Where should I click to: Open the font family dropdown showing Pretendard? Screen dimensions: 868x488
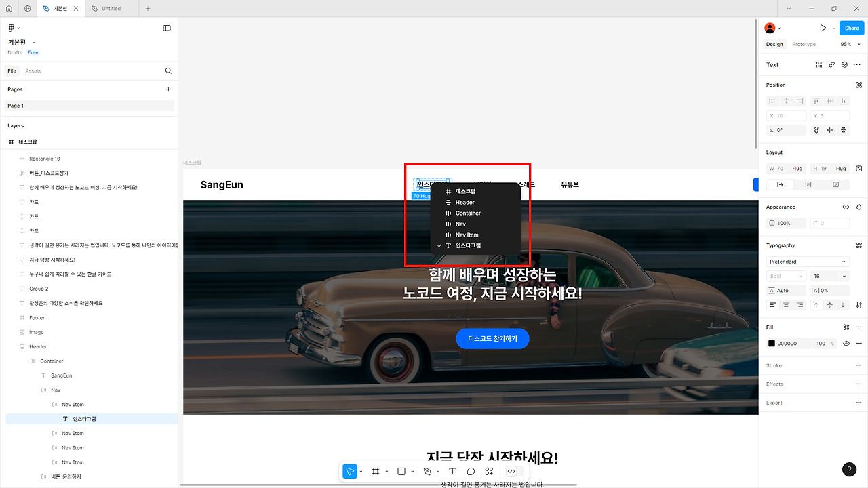[808, 262]
